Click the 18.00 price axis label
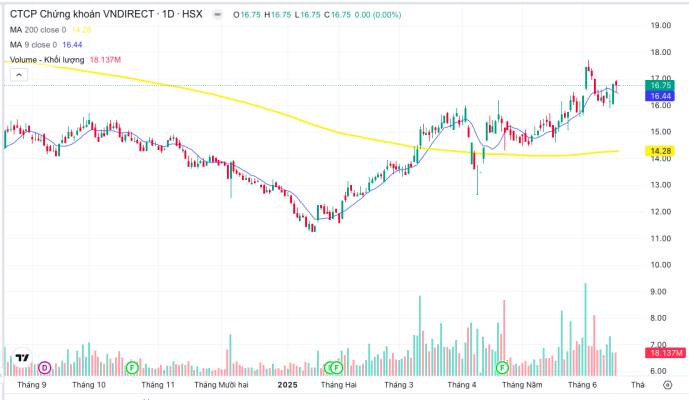 [660, 52]
